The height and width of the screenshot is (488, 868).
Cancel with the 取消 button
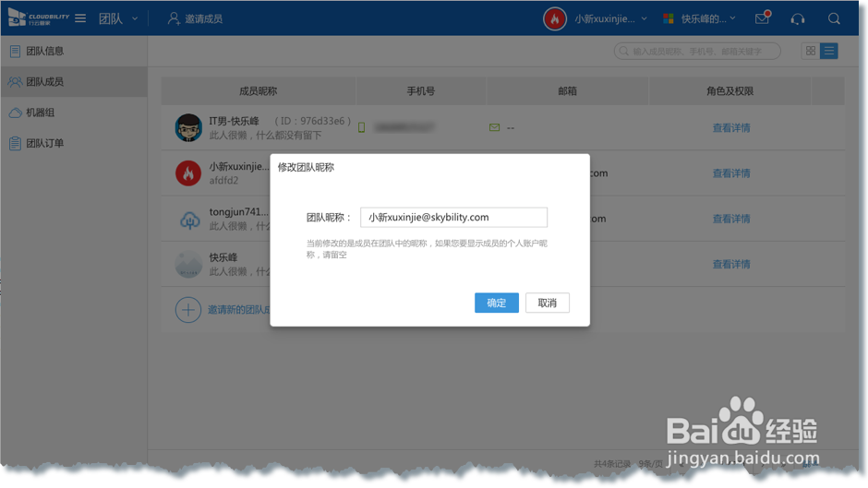coord(548,303)
